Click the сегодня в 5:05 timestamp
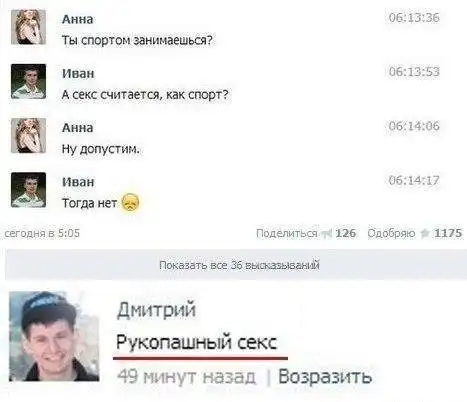 (x=42, y=233)
